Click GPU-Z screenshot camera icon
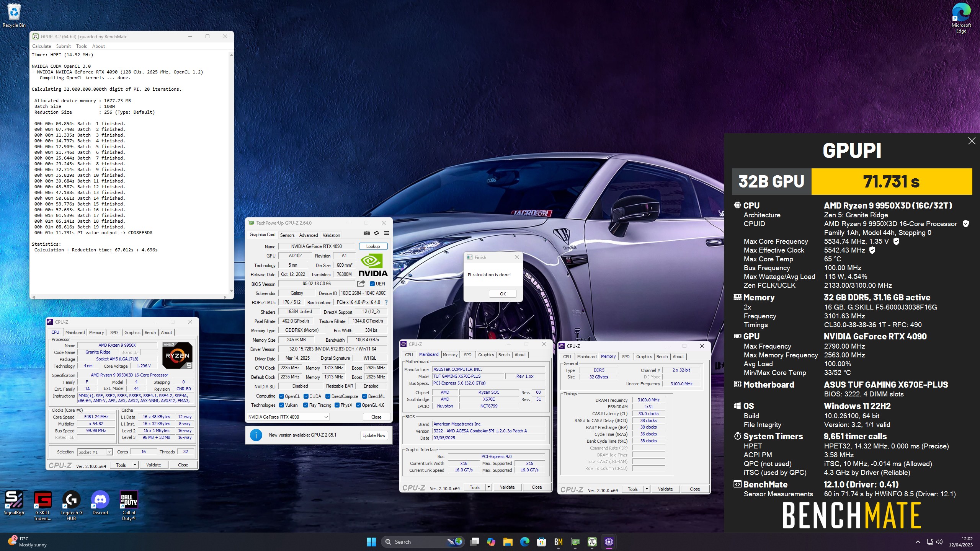The image size is (980, 551). [x=367, y=233]
